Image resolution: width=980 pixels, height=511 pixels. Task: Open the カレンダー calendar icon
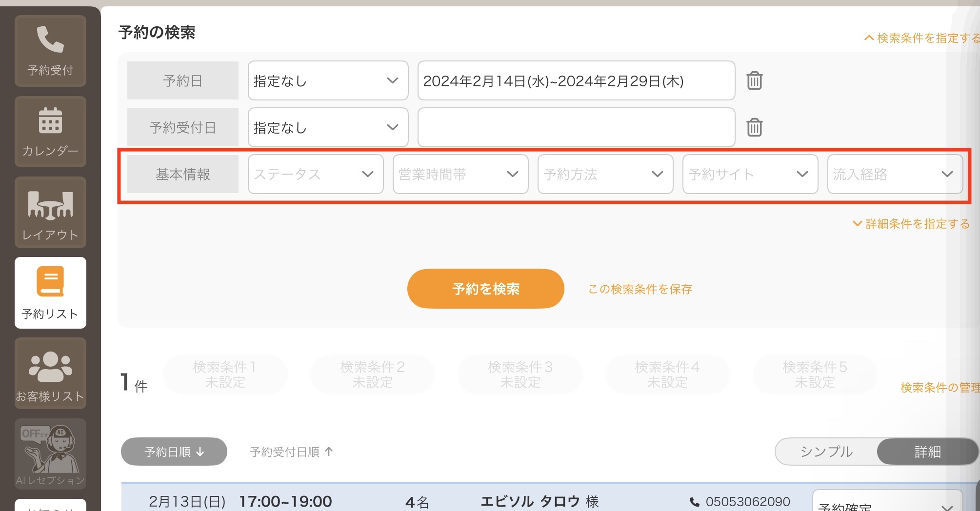pos(50,132)
